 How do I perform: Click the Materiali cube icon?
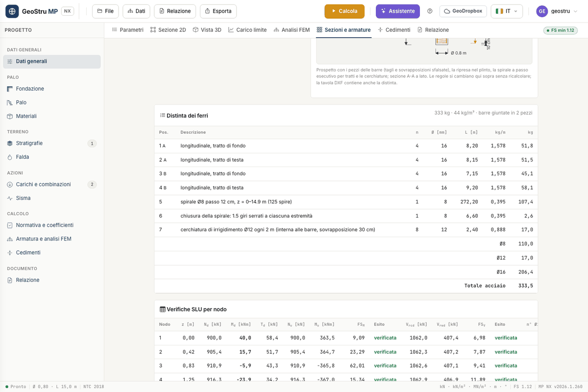pyautogui.click(x=10, y=116)
